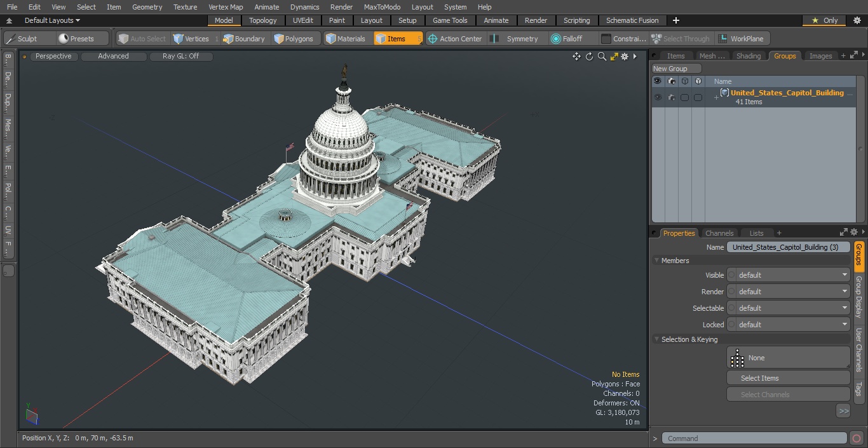The image size is (868, 448).
Task: Open viewport settings gear icon
Action: pos(625,57)
